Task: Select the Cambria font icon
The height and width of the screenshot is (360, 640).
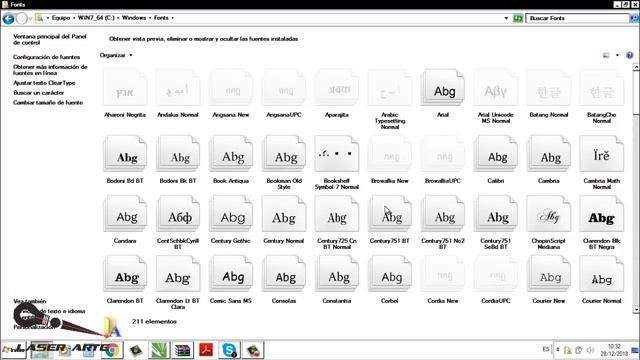Action: tap(549, 153)
